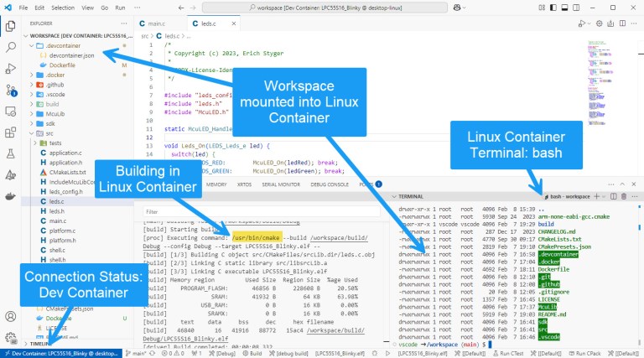644x358 pixels.
Task: Click Customize Layout icon
Action: click(x=542, y=8)
